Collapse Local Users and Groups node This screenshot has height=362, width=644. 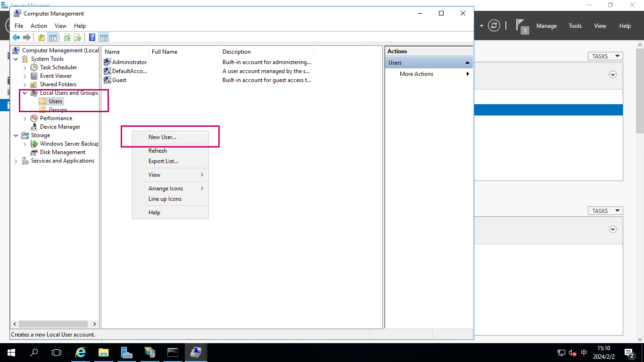pos(25,93)
